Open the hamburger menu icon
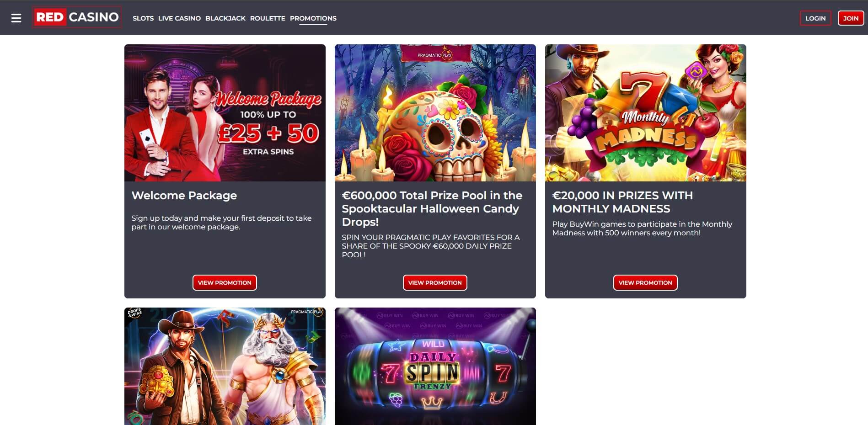 pyautogui.click(x=16, y=18)
